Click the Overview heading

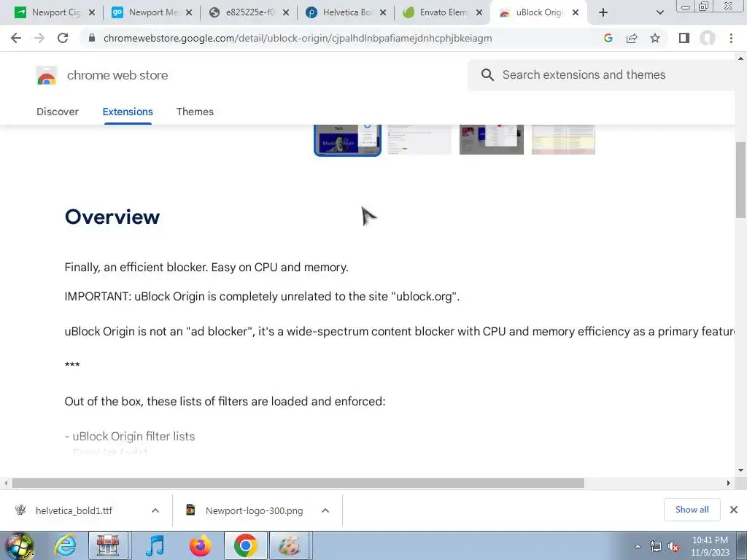tap(112, 217)
